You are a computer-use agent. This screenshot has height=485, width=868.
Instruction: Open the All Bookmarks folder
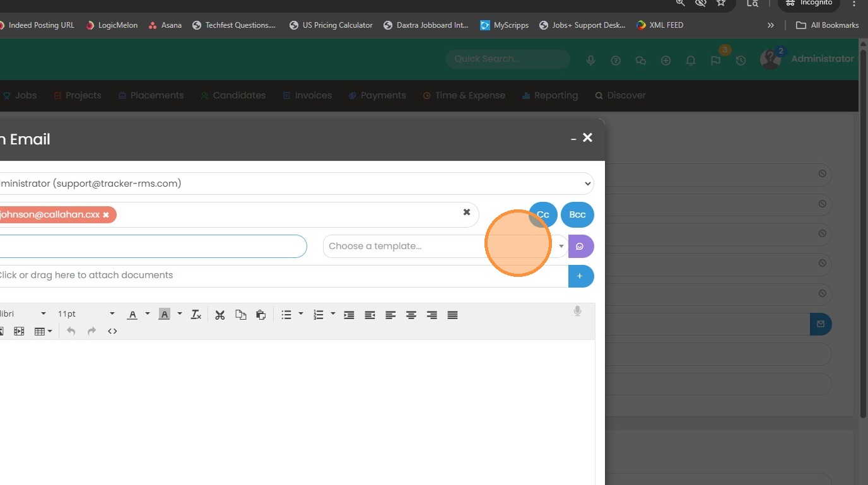[x=827, y=25]
